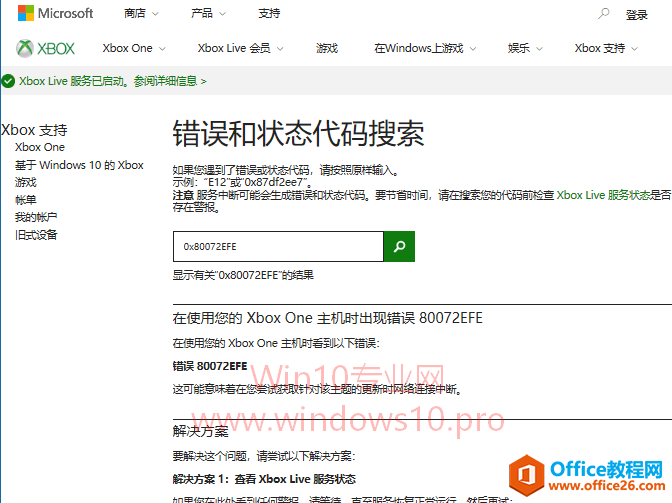Click the 登录 sign-in link

pos(636,15)
